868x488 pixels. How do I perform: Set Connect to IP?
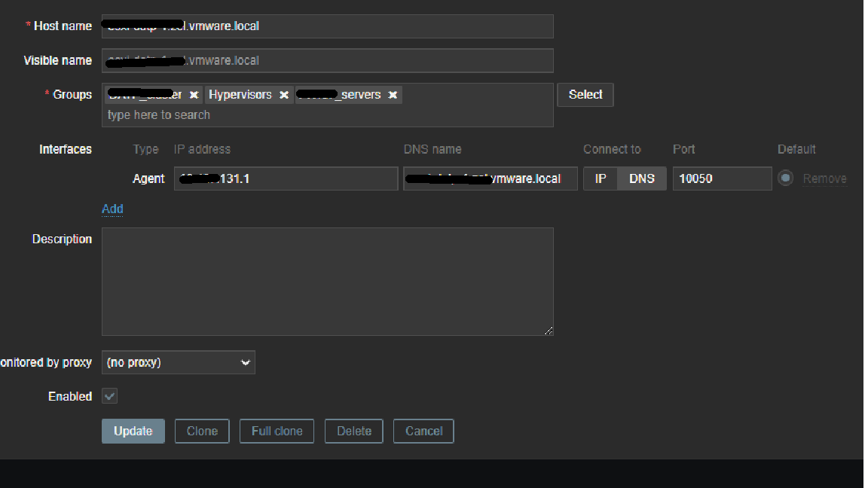pos(600,178)
